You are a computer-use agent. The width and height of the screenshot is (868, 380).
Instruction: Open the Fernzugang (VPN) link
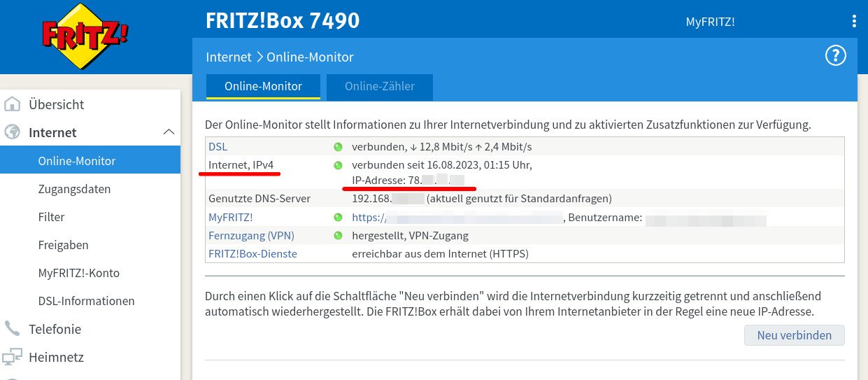[251, 235]
